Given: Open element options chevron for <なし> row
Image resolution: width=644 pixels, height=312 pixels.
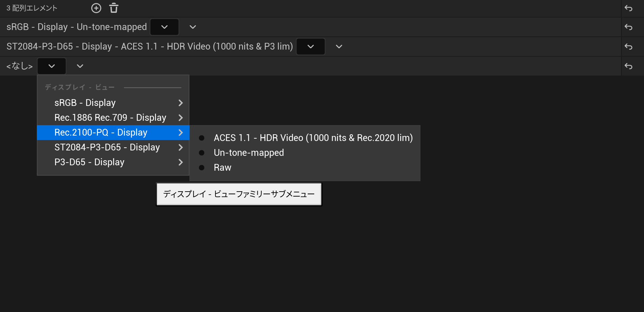Looking at the screenshot, I should pyautogui.click(x=80, y=66).
